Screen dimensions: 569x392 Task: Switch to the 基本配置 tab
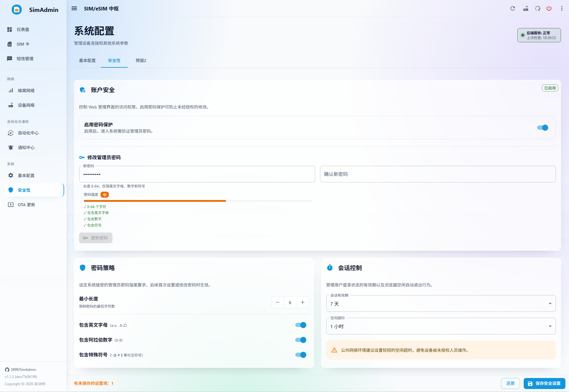tap(87, 61)
